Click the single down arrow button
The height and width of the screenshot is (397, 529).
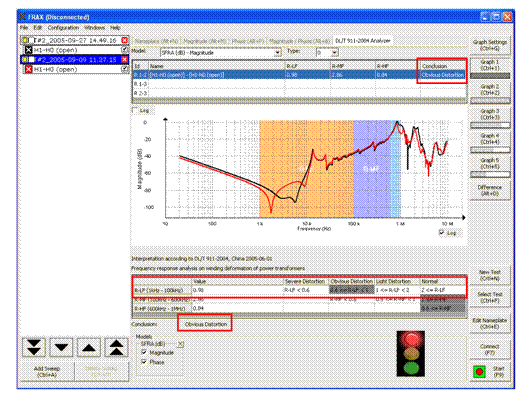click(61, 347)
